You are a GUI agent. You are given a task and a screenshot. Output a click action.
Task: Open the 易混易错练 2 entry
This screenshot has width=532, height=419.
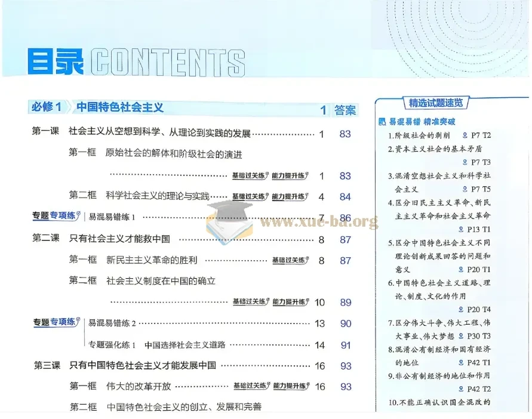click(112, 323)
